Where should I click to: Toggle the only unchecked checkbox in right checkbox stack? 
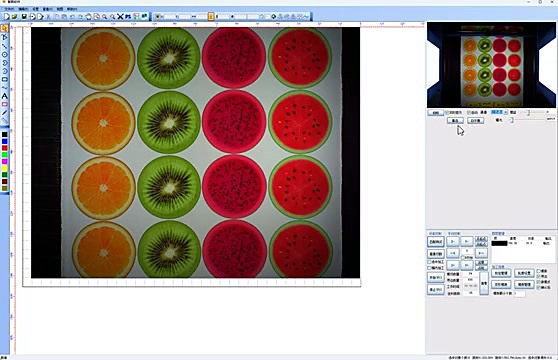click(x=538, y=271)
